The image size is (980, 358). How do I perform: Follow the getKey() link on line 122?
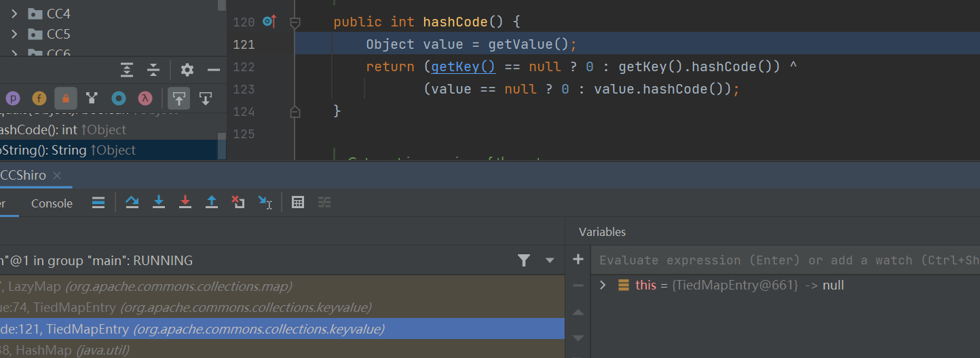(x=464, y=66)
